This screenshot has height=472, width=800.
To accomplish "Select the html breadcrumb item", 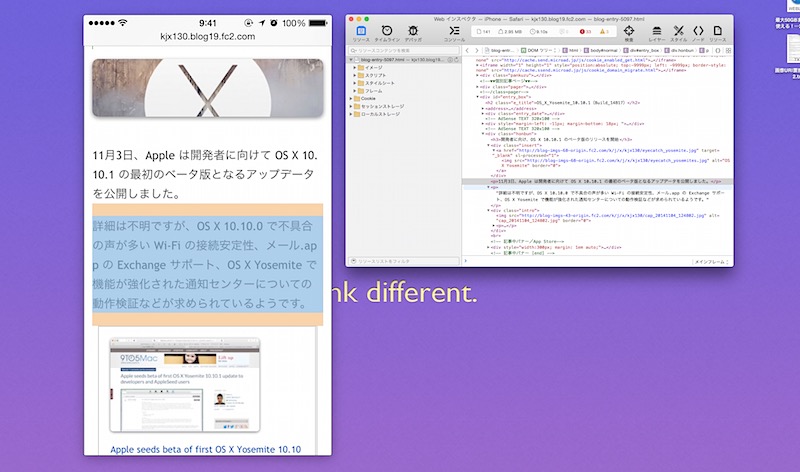I will point(571,51).
